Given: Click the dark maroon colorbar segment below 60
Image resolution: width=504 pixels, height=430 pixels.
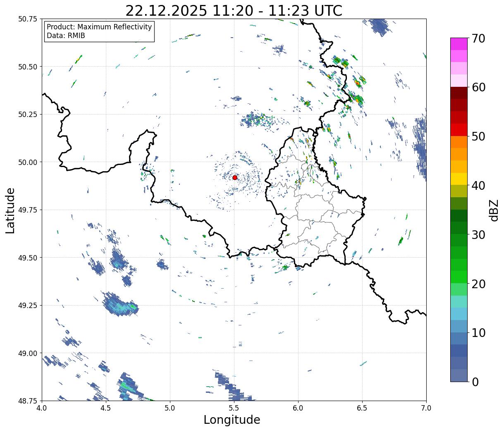Looking at the screenshot, I should click(459, 93).
